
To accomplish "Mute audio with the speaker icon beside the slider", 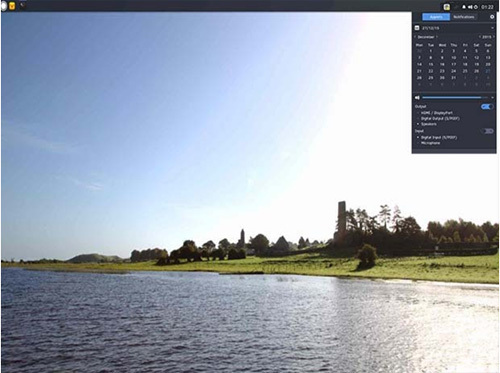I will 417,97.
